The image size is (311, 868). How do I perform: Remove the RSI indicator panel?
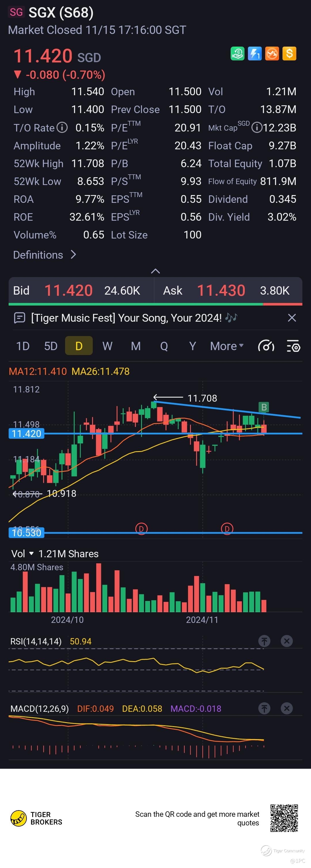(x=287, y=641)
